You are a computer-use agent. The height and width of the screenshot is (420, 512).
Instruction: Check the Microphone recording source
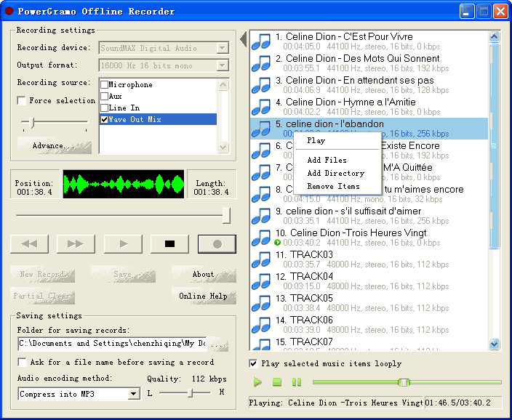[x=105, y=85]
